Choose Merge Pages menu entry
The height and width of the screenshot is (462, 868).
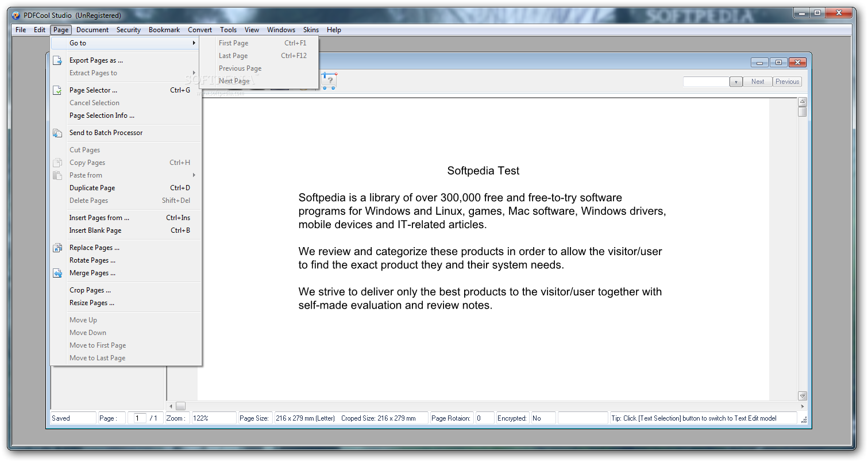126,273
